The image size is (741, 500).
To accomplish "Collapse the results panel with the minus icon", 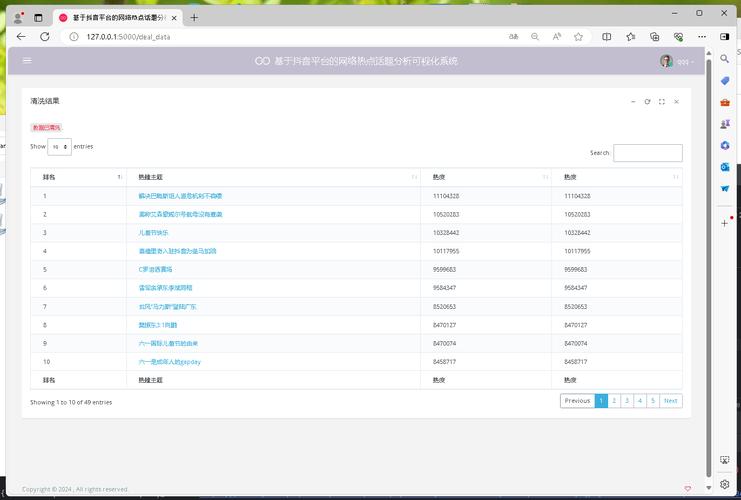I will click(632, 101).
